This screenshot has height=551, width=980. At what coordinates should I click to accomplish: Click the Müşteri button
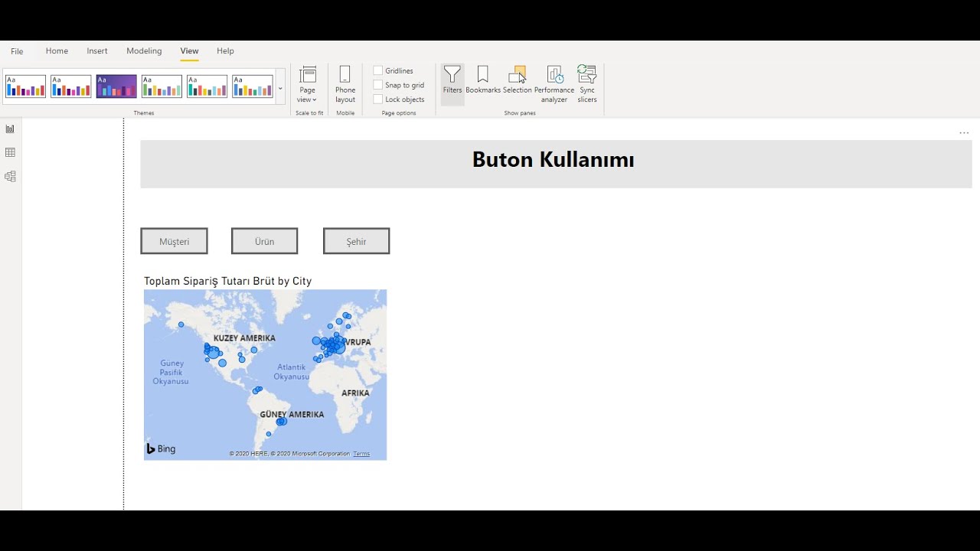(174, 241)
